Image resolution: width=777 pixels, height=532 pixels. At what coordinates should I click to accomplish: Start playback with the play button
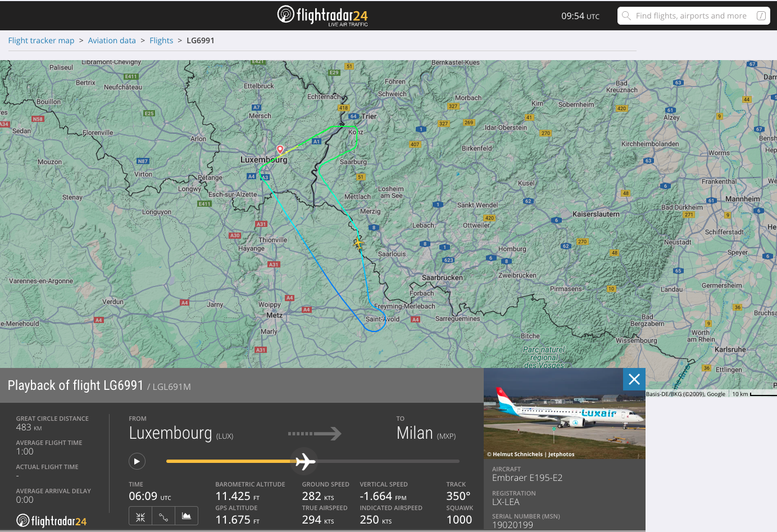(137, 461)
